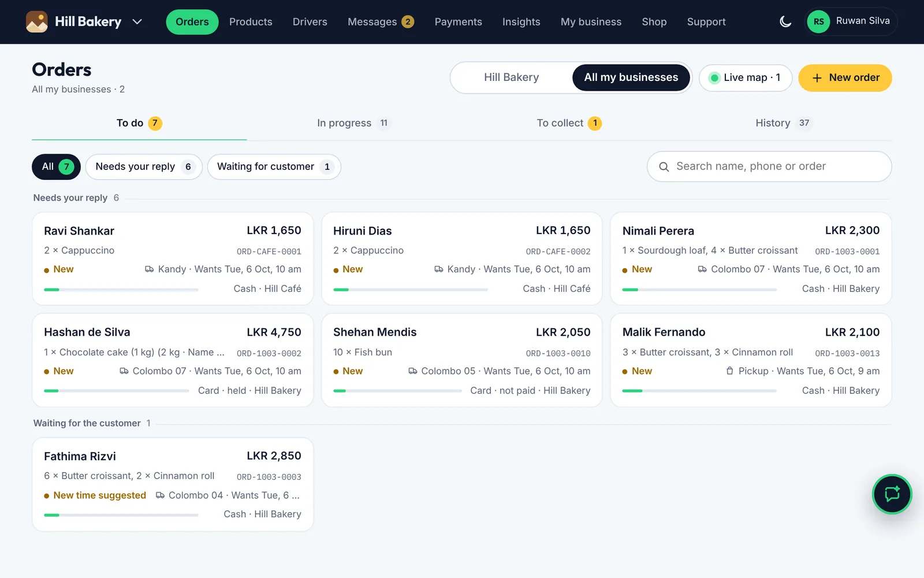This screenshot has height=578, width=924.
Task: Click the Hill Bakery logo icon
Action: (37, 22)
